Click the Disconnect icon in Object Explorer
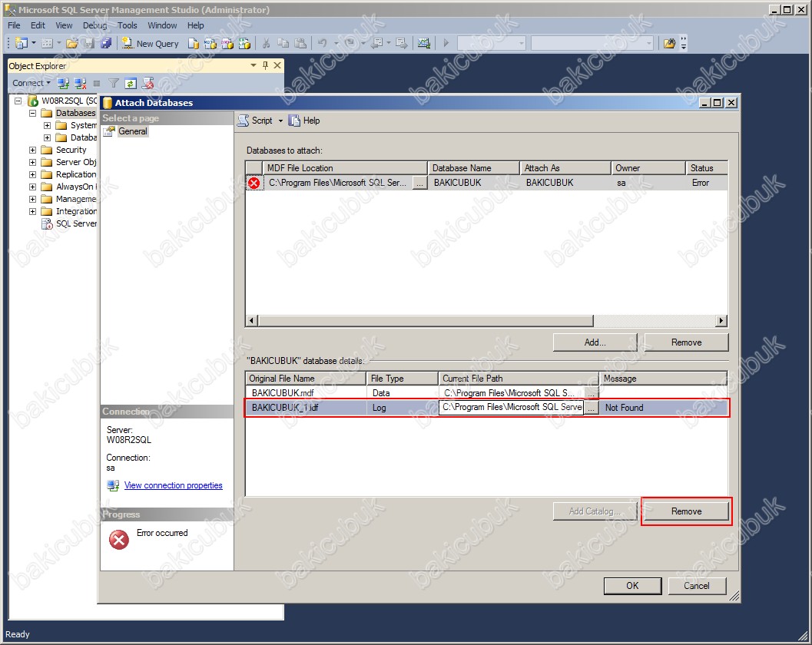This screenshot has width=812, height=645. coord(80,83)
